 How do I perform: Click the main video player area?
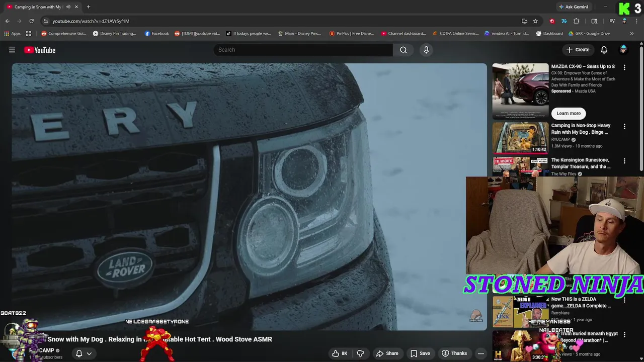[x=249, y=197]
